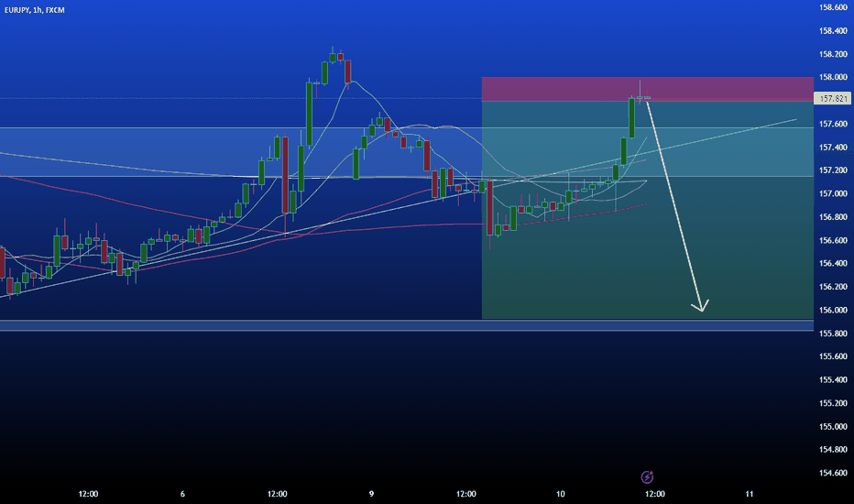Click the 155.200 price axis label

[x=833, y=403]
